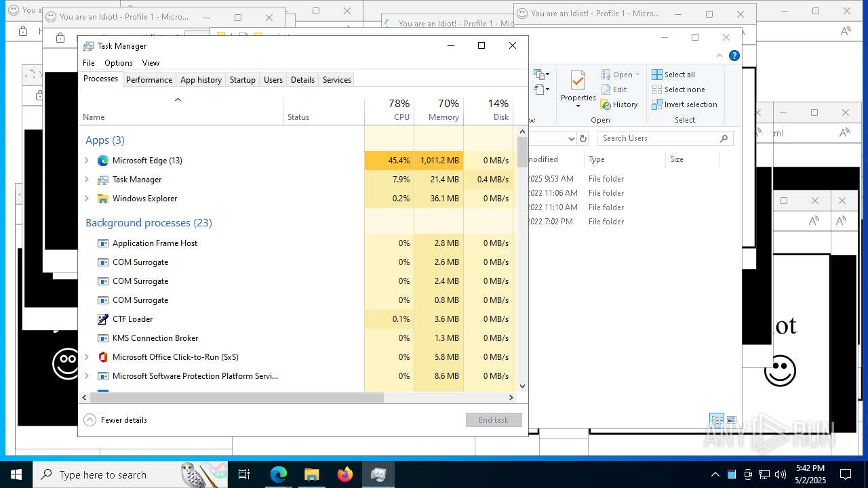The height and width of the screenshot is (488, 868).
Task: Open the File menu in Task Manager
Action: (89, 63)
